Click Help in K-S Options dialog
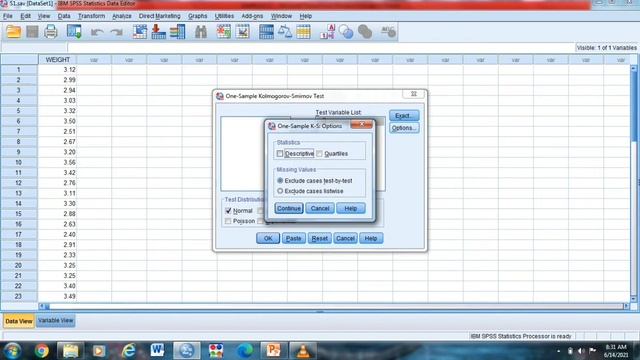This screenshot has height=360, width=640. [x=351, y=209]
